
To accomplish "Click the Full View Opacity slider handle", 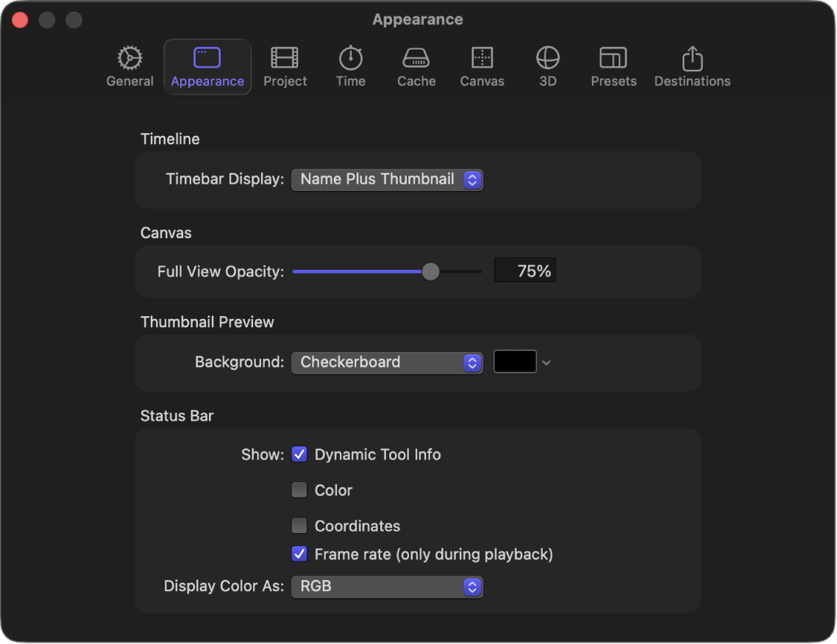I will 430,271.
